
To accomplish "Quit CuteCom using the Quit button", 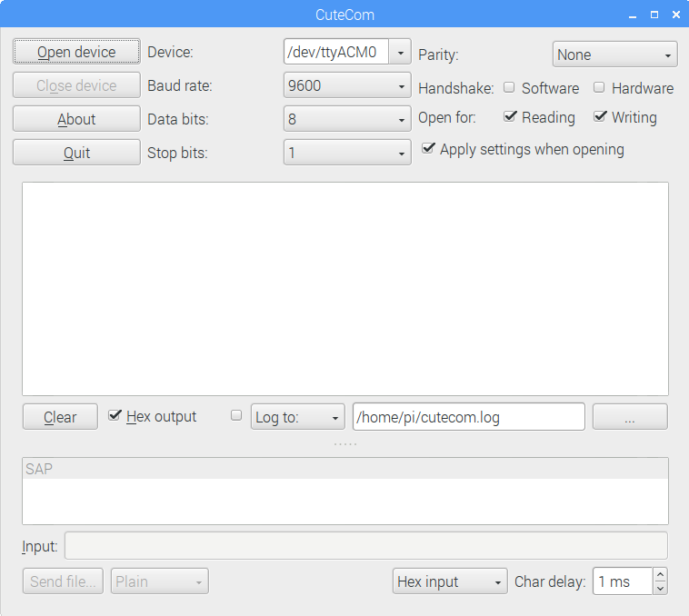I will 76,153.
